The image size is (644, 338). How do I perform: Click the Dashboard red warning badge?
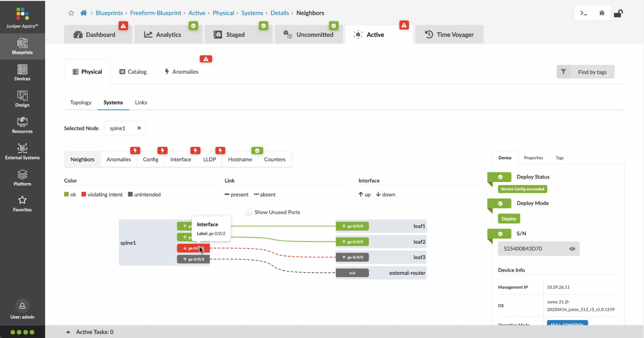123,26
